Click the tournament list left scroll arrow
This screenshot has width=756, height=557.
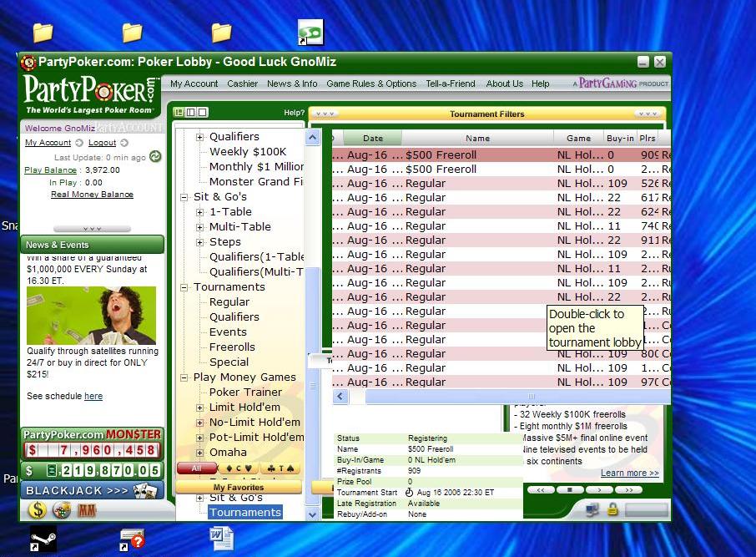[x=340, y=397]
